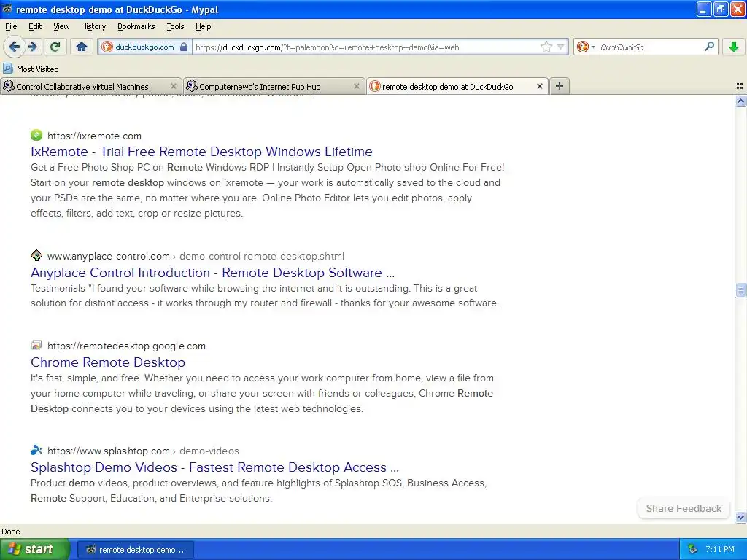Open the History menu

[x=93, y=26]
